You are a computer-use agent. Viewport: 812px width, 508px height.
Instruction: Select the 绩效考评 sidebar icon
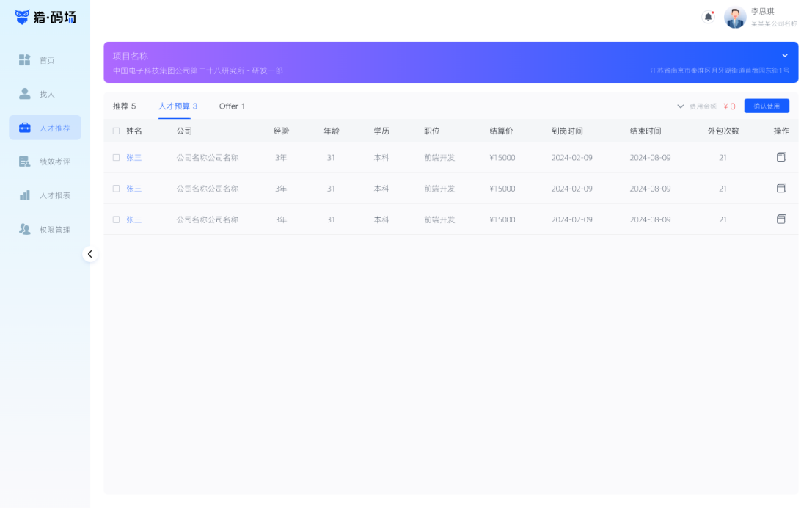(x=25, y=162)
